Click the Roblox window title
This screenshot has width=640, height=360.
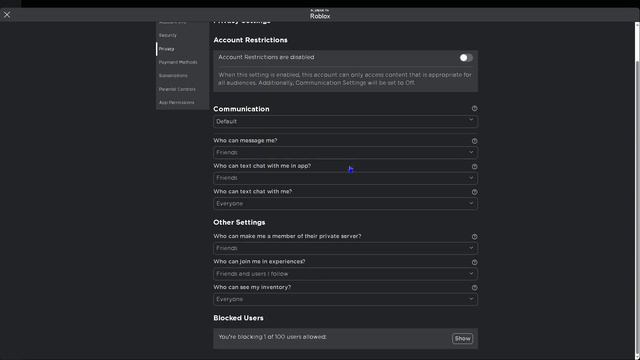click(320, 16)
